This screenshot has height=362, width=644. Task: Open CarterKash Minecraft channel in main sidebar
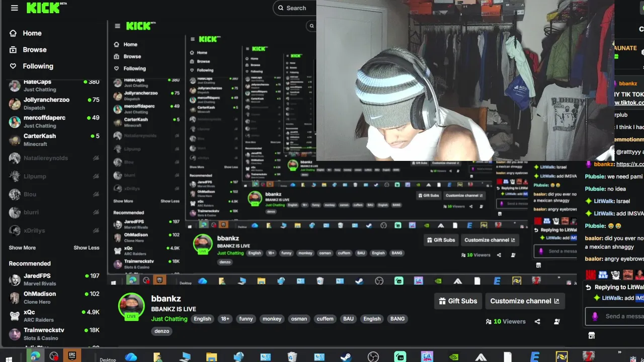[x=54, y=140]
